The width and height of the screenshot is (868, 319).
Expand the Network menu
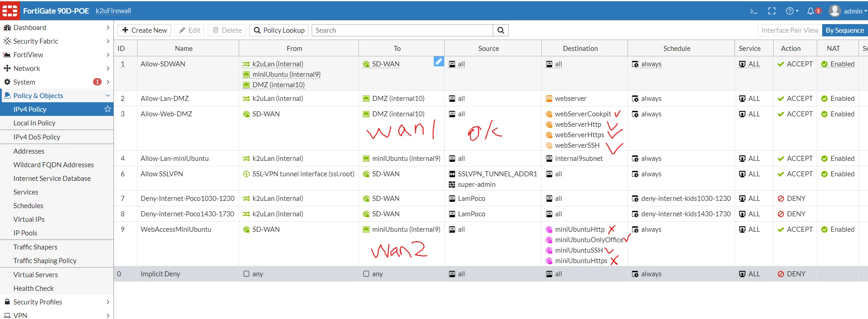[x=108, y=69]
